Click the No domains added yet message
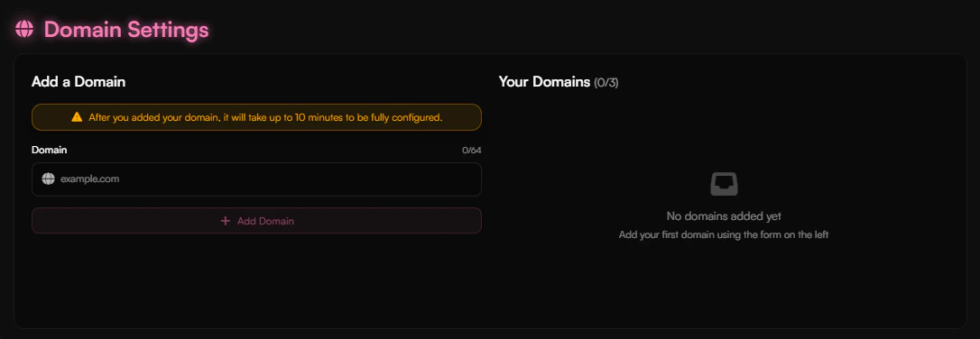Viewport: 980px width, 339px height. (x=724, y=216)
